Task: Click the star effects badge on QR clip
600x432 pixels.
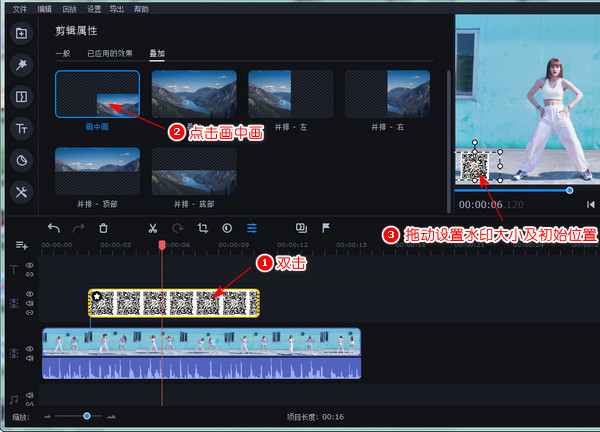Action: (97, 296)
